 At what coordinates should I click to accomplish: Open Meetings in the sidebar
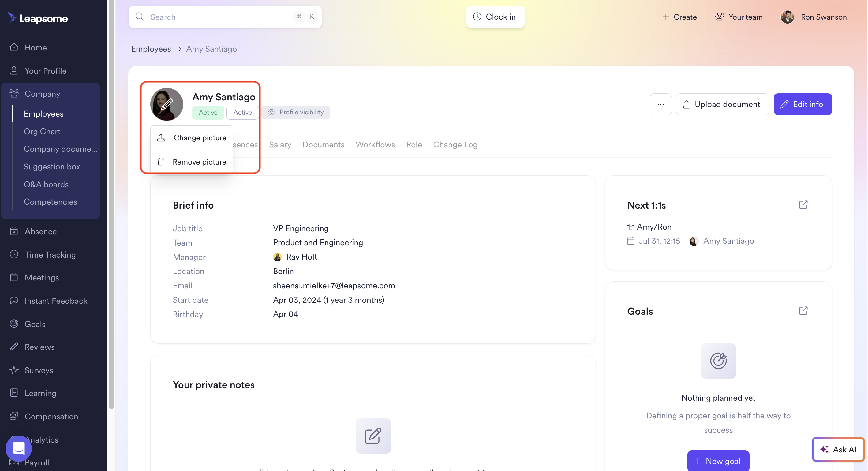(x=41, y=277)
